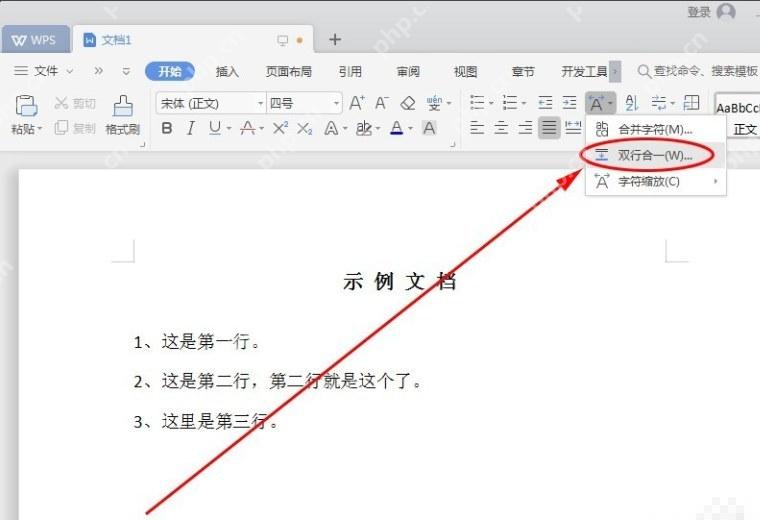Open 字符缩放(C) submenu
760x520 pixels.
[655, 182]
